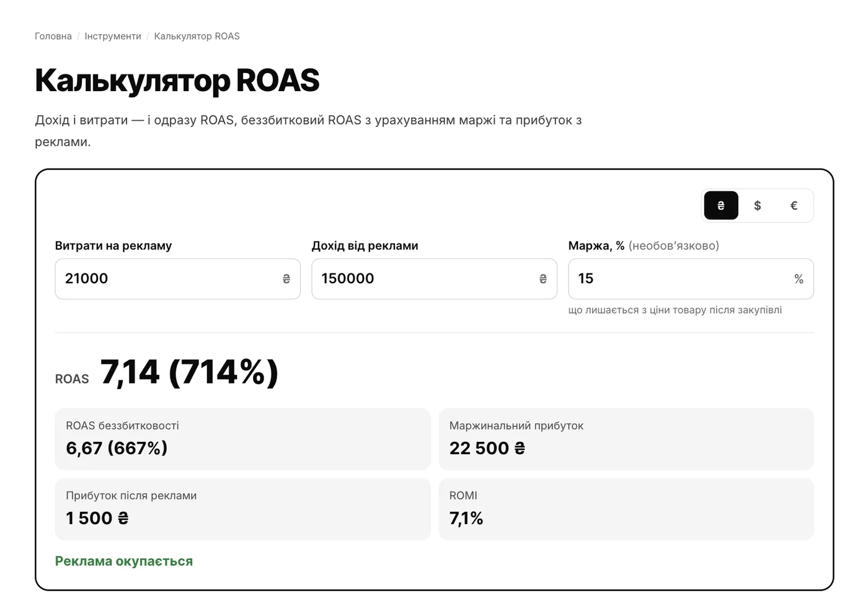The width and height of the screenshot is (868, 606).
Task: Focus the Дохід від реклами field with 150000
Action: (434, 279)
